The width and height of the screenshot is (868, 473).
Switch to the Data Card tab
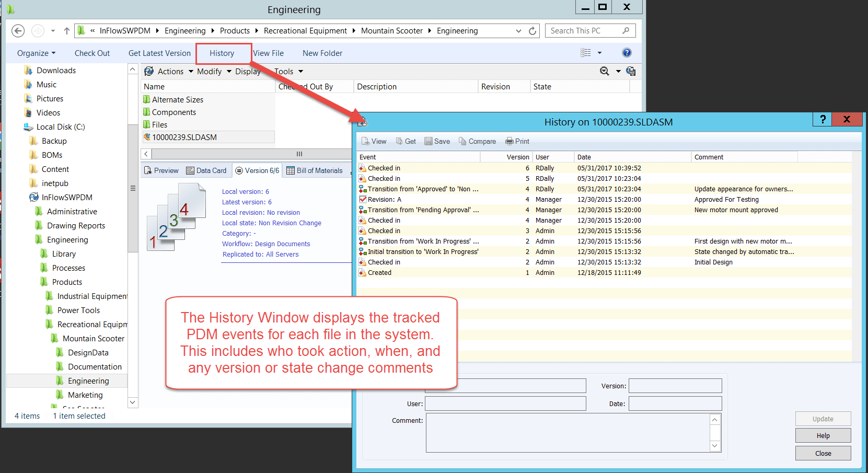pos(206,170)
